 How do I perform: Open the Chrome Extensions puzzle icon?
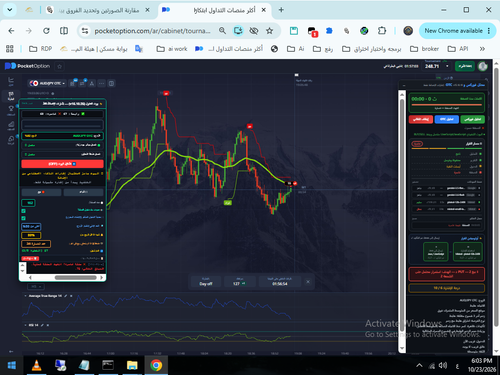pyautogui.click(x=382, y=31)
